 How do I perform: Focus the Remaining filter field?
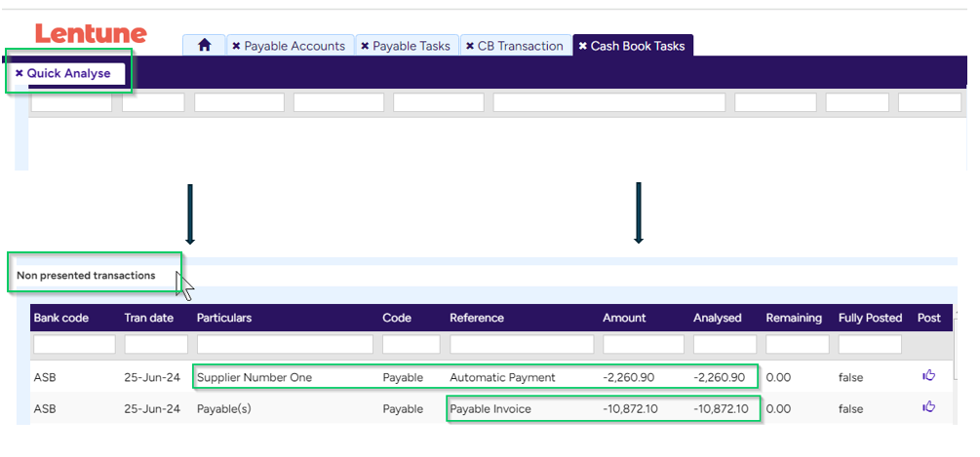[798, 344]
